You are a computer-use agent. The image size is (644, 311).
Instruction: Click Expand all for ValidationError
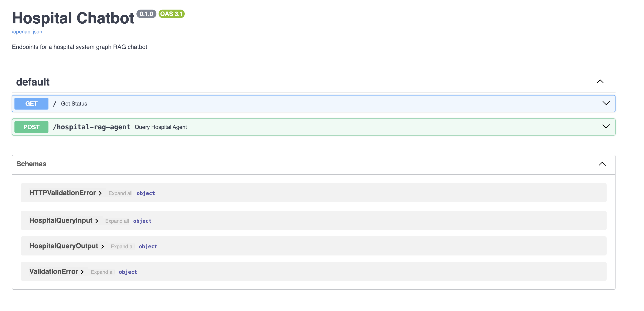click(x=103, y=272)
